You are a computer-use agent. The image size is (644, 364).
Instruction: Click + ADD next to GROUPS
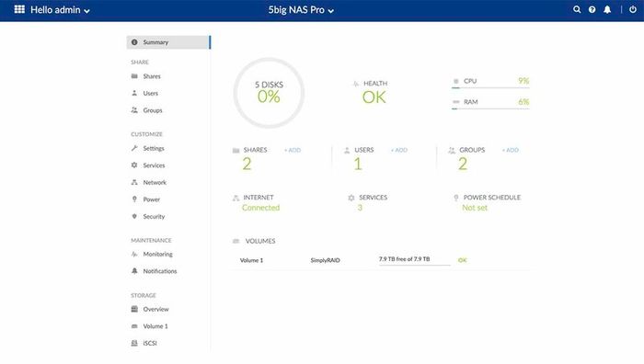click(x=510, y=151)
